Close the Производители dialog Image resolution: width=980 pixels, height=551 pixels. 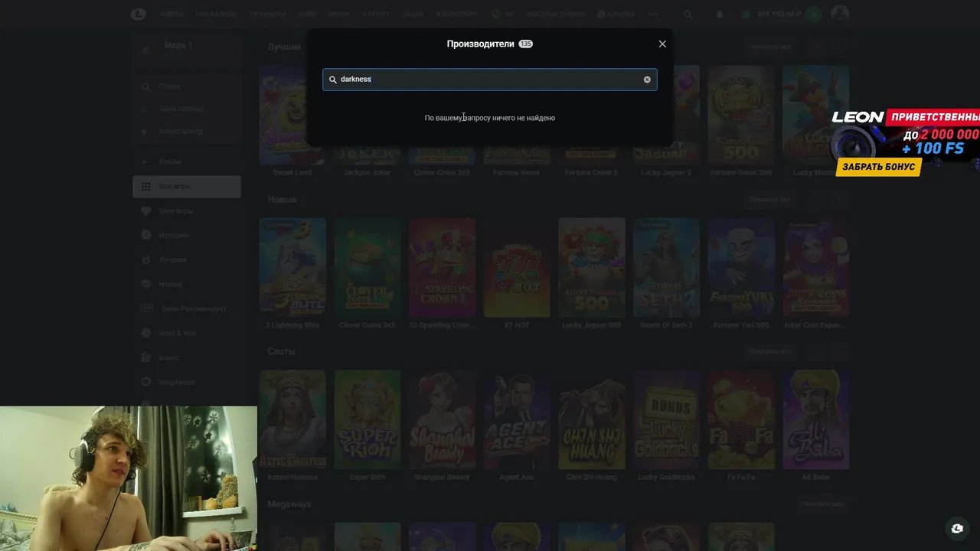662,44
